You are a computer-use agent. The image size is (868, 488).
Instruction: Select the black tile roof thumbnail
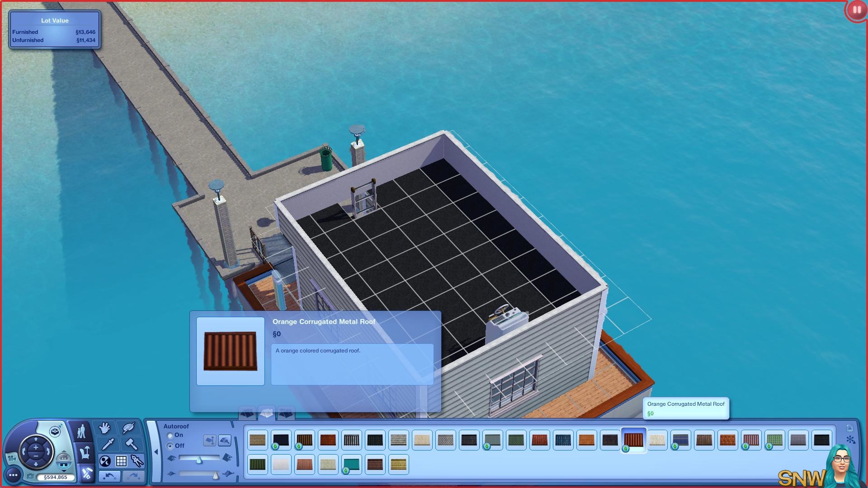click(375, 440)
